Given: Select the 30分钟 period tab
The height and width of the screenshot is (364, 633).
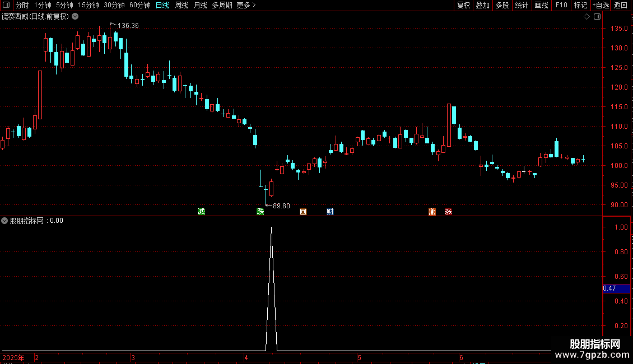Looking at the screenshot, I should pos(114,5).
